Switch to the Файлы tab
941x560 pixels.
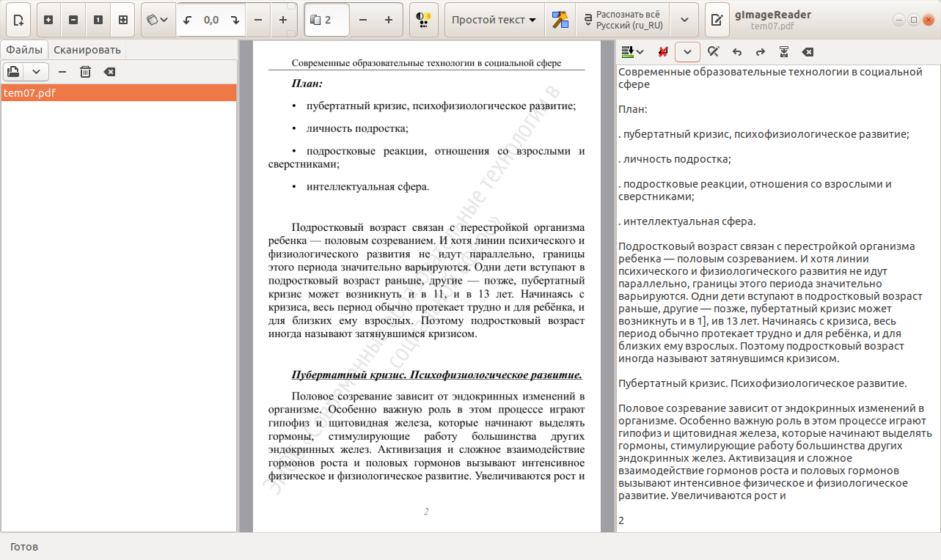pos(24,50)
